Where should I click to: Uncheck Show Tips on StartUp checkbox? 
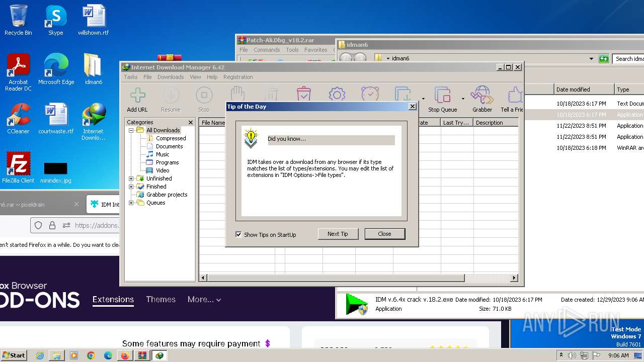[x=238, y=234]
